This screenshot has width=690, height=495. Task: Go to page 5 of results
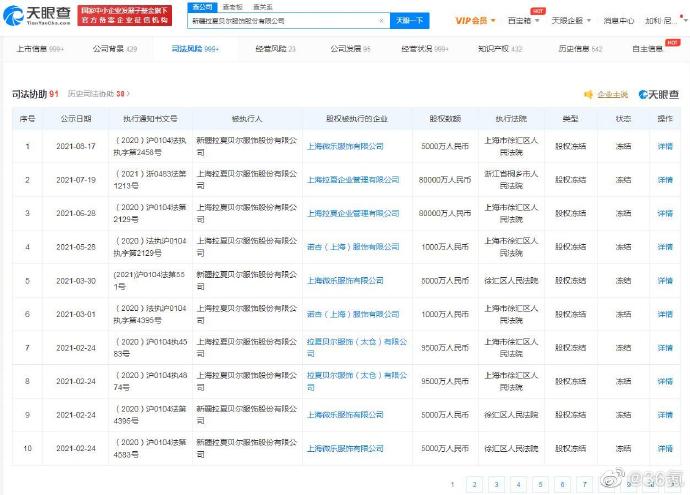click(x=540, y=484)
